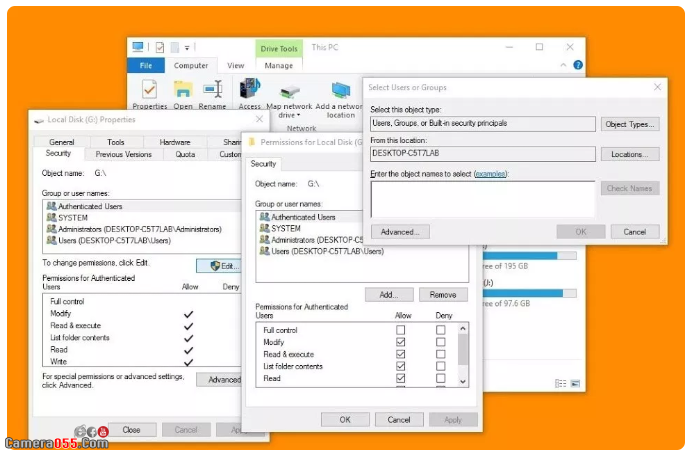Uncheck Allow checkbox for Modify
Screen dimensions: 690x454
click(x=401, y=342)
